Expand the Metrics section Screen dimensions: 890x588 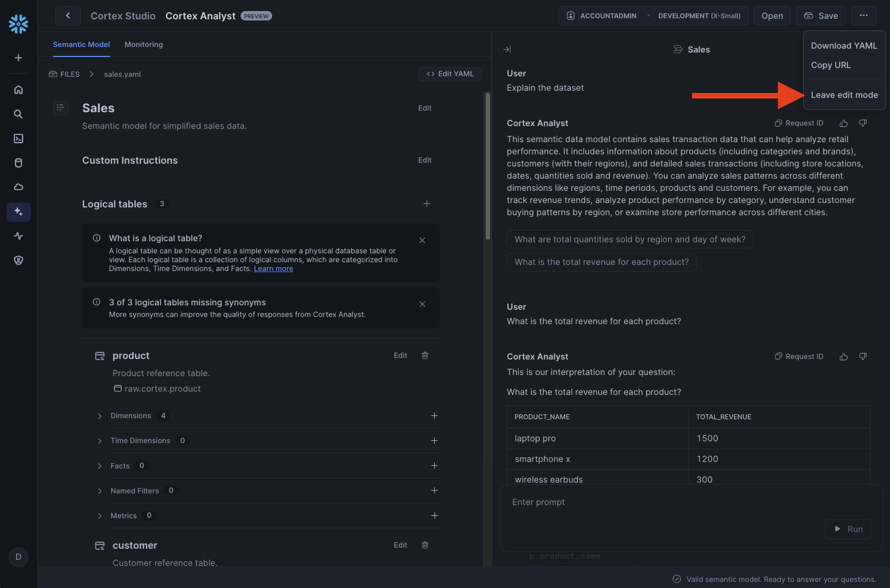pyautogui.click(x=100, y=516)
